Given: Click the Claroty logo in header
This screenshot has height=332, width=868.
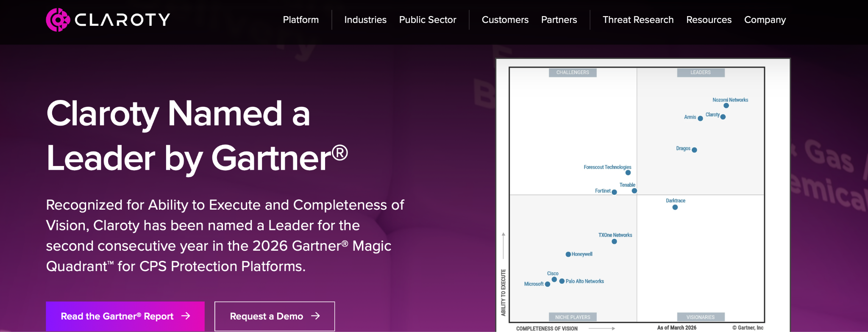Looking at the screenshot, I should point(108,19).
